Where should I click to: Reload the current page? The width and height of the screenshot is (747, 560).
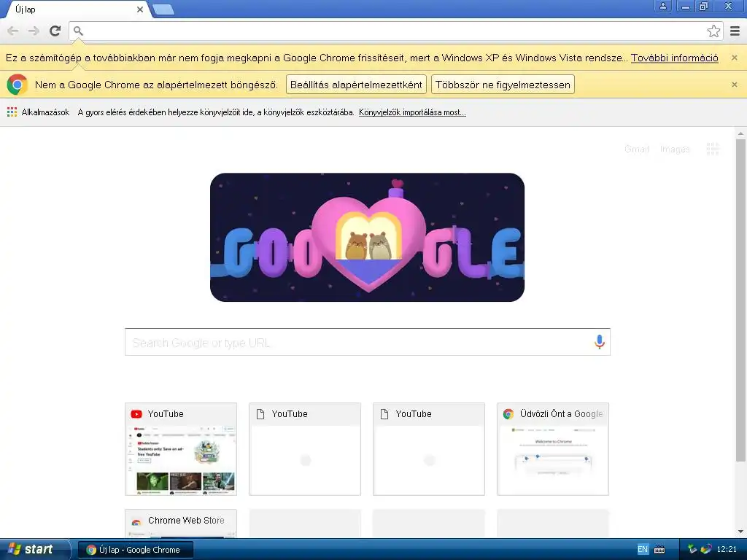click(x=55, y=31)
